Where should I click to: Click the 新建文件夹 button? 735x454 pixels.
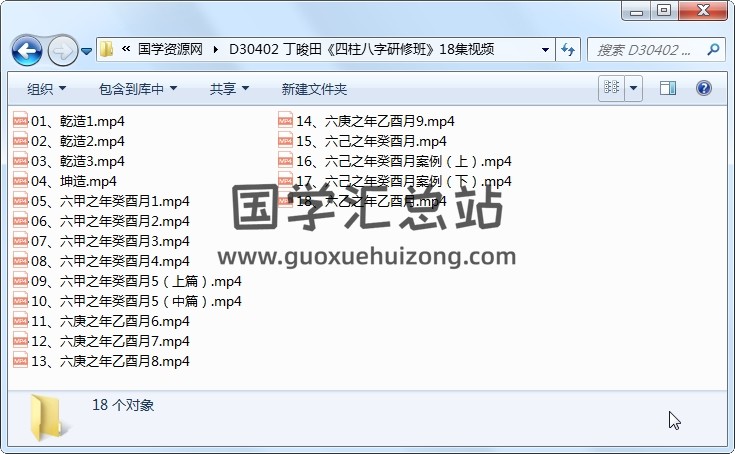point(314,89)
